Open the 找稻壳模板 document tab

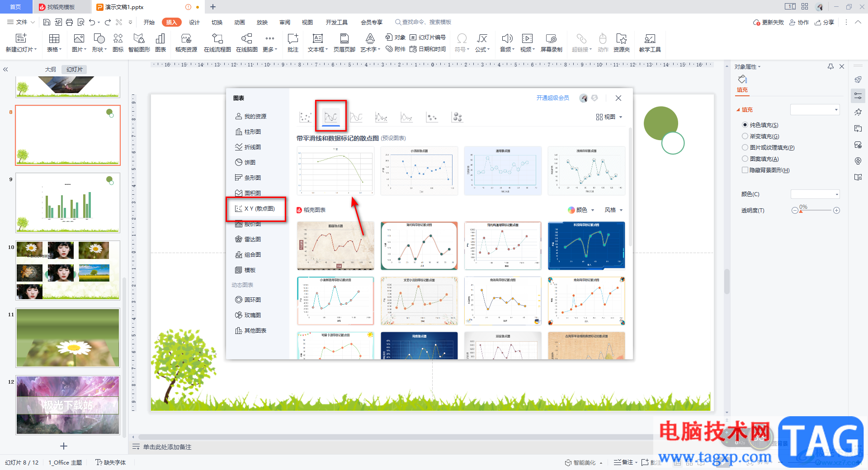[x=61, y=7]
